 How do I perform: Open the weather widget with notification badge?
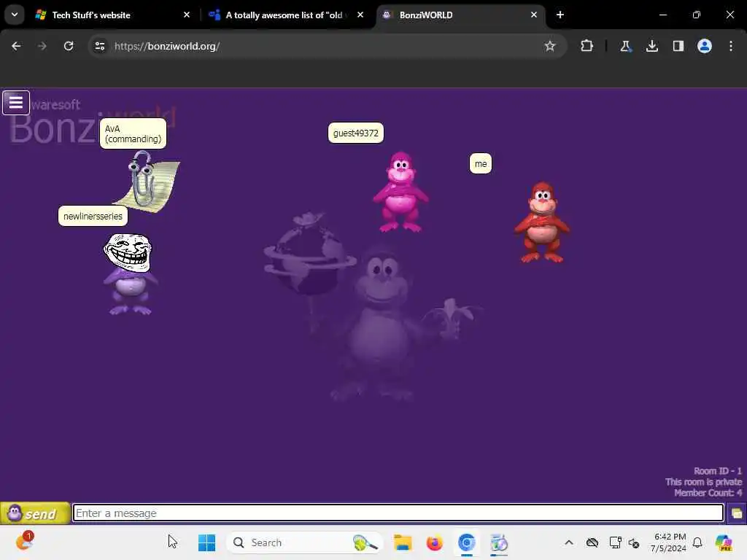24,542
